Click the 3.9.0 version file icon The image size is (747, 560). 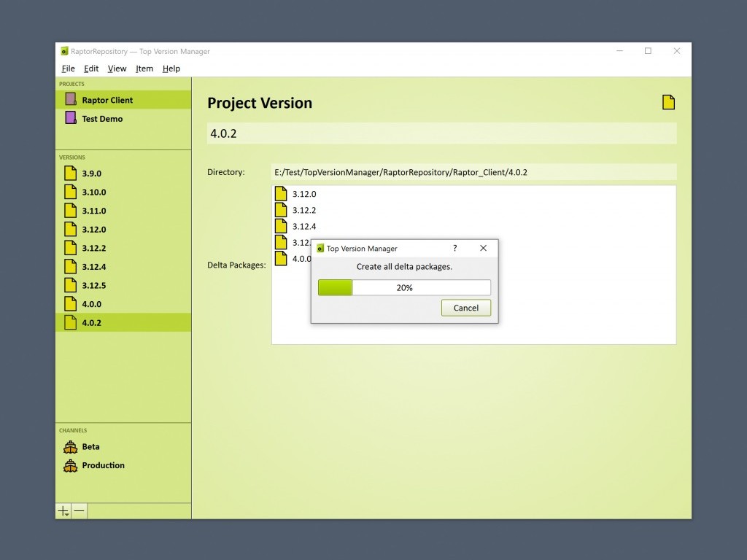pyautogui.click(x=70, y=174)
